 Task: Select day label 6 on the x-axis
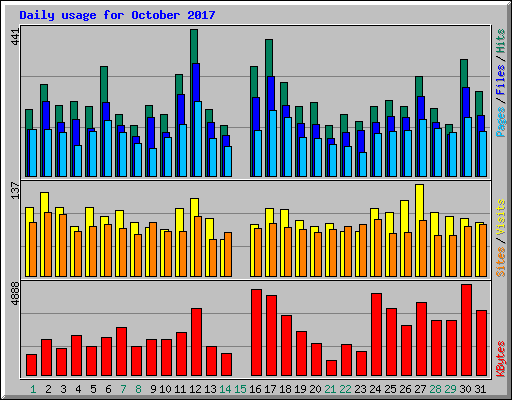point(108,389)
